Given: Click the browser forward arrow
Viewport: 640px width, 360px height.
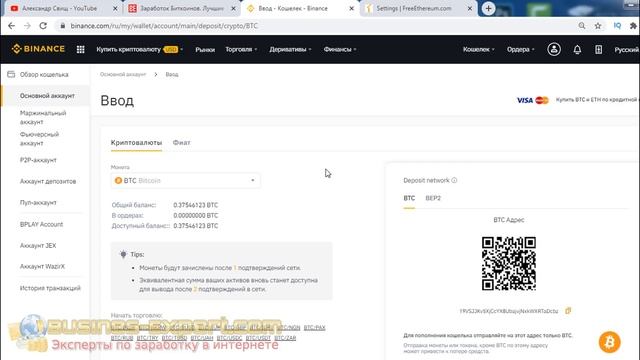Looking at the screenshot, I should point(27,26).
